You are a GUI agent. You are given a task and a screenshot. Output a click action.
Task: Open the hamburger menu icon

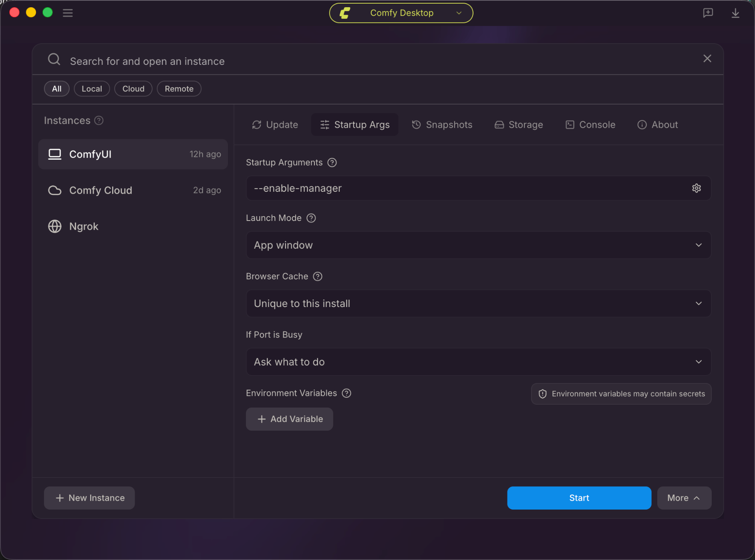tap(68, 13)
